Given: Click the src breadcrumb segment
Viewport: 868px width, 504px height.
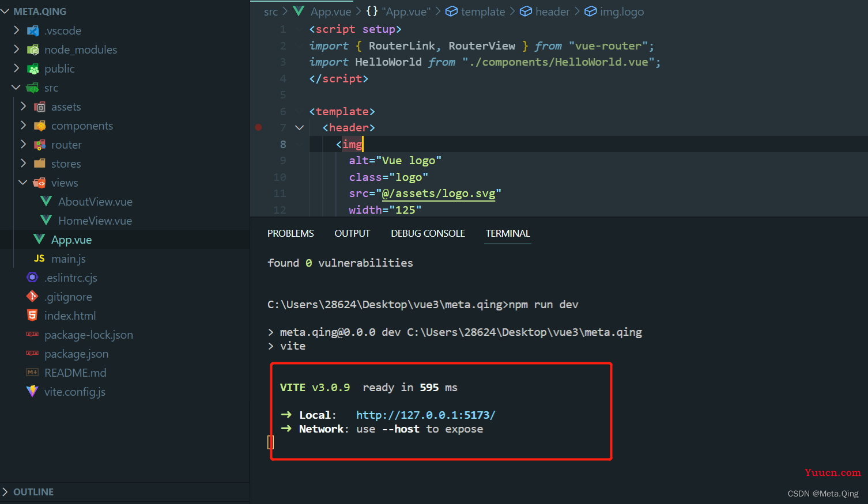Looking at the screenshot, I should (271, 12).
